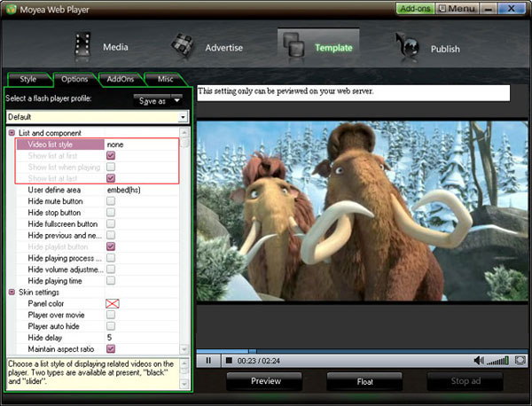Click the Publish label

[x=445, y=49]
